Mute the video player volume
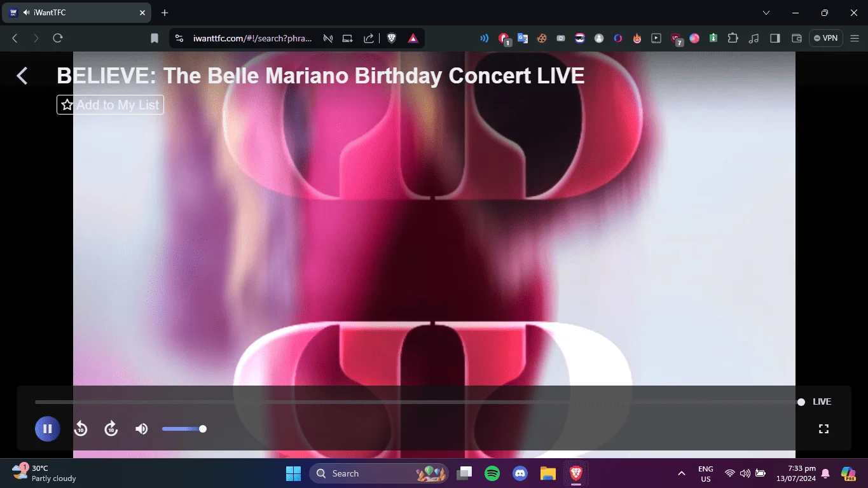The image size is (868, 488). click(142, 429)
